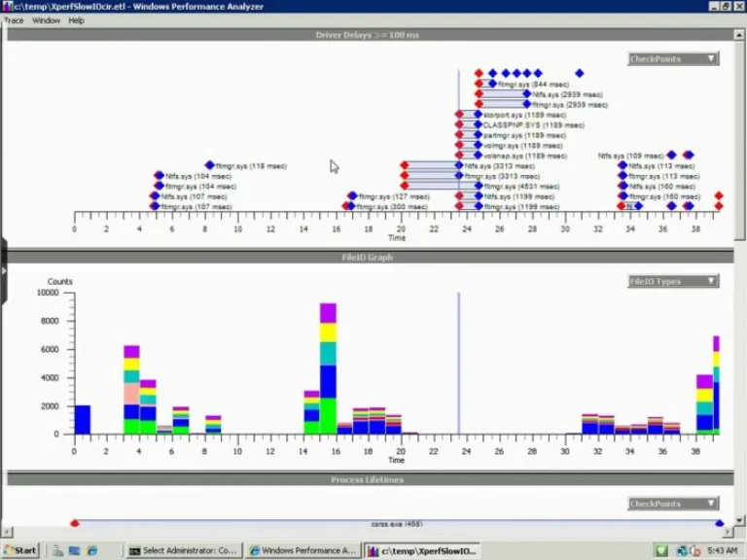Click the fltmgr.sys (160 msec) label
Viewport: 747px width, 560px height.
click(664, 196)
